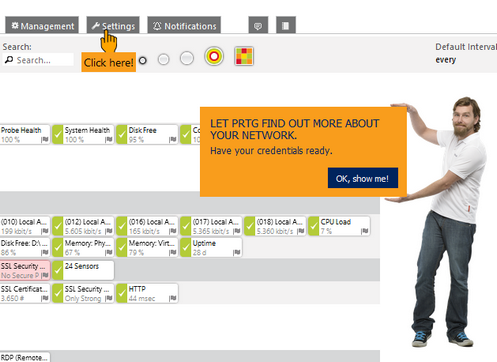Open the Uptime sensor tile
Image resolution: width=497 pixels, height=362 pixels.
pyautogui.click(x=211, y=247)
